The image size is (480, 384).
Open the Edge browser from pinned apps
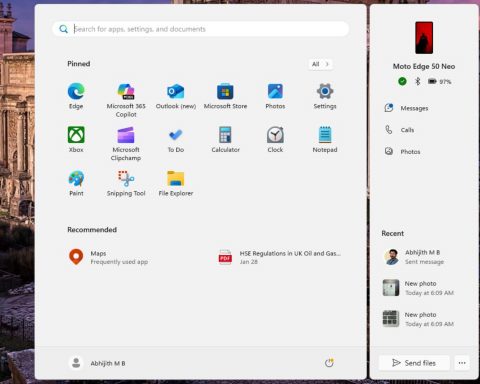[x=76, y=96]
